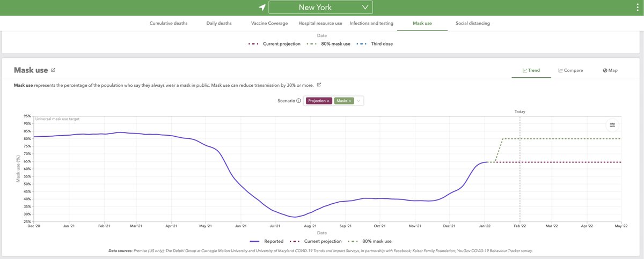Screen dimensions: 644x259
Task: Open the external link icon after the description text
Action: [319, 85]
